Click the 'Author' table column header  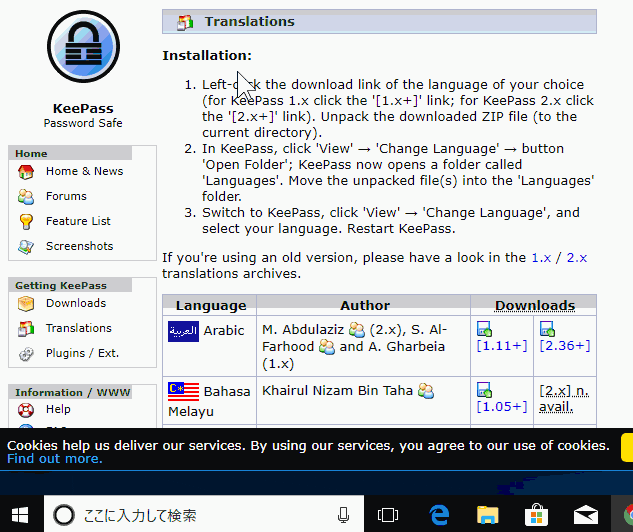365,306
